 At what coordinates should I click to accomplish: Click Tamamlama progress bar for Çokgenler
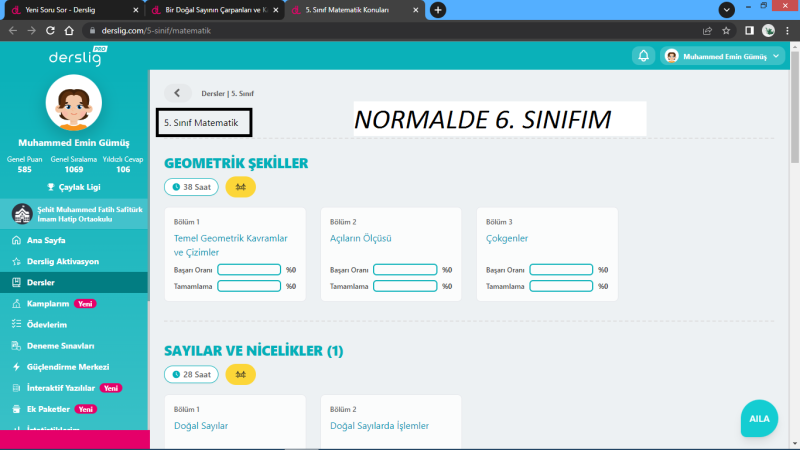point(561,286)
